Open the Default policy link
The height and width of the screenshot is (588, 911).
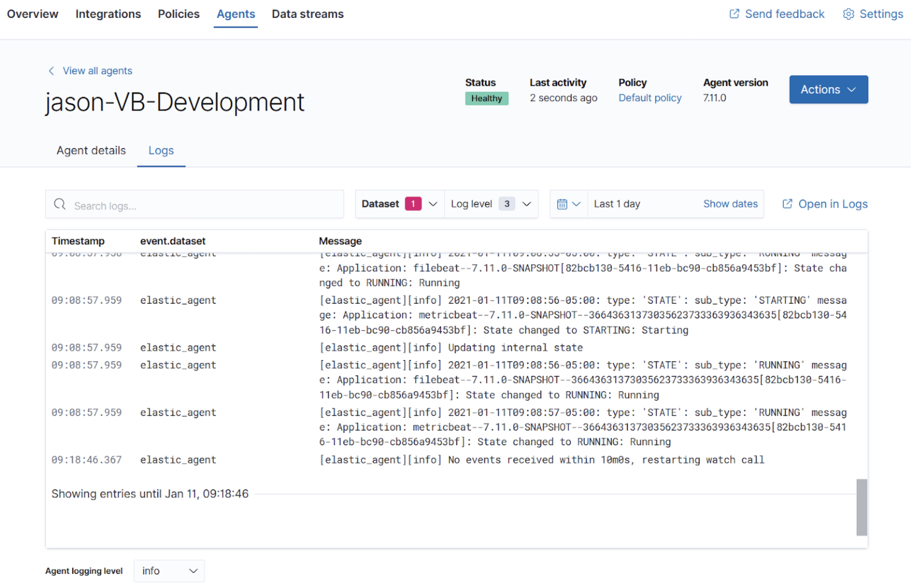point(649,98)
